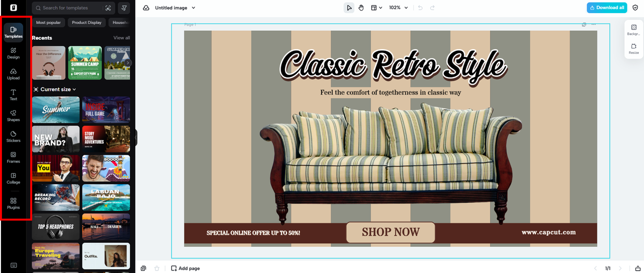Duplicate page icon above the canvas
This screenshot has height=273, width=644.
pyautogui.click(x=584, y=24)
